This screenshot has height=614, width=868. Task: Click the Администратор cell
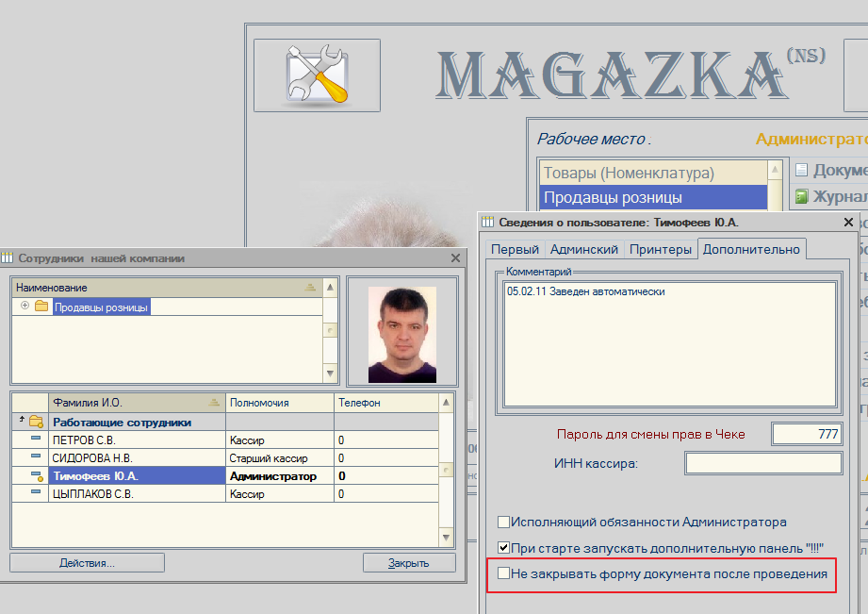(280, 476)
